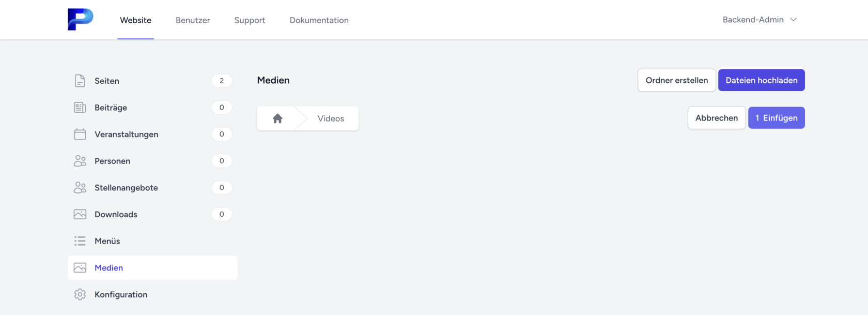This screenshot has width=868, height=315.
Task: Click the Ordner erstellen button
Action: click(x=676, y=80)
